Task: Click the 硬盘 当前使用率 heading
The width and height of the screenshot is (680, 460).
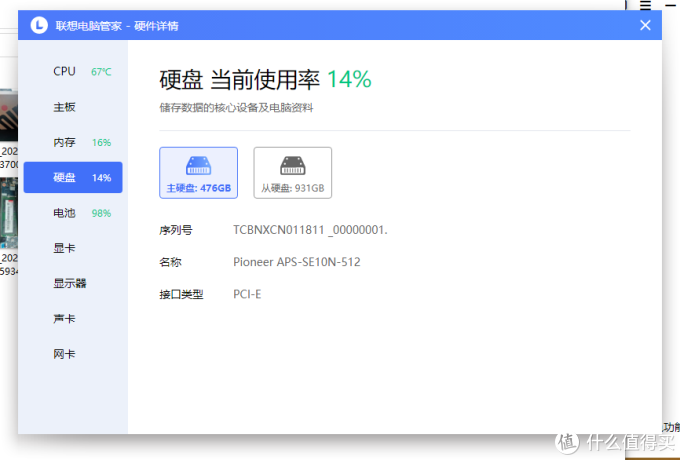Action: pos(239,80)
